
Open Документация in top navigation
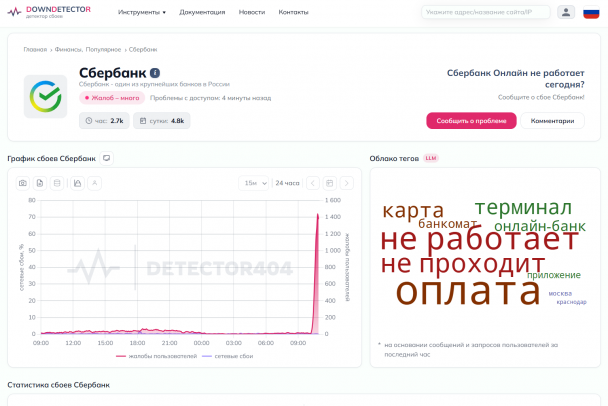tap(202, 12)
